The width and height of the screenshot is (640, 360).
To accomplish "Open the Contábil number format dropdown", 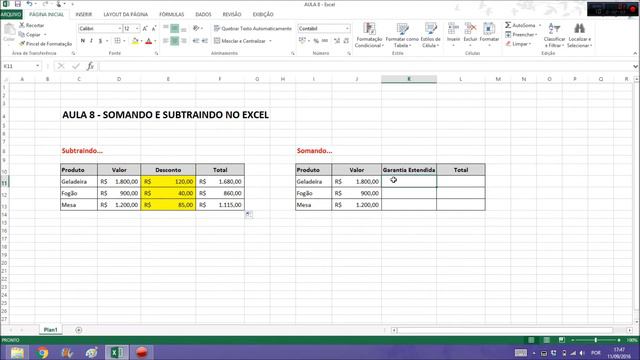I will coord(347,29).
